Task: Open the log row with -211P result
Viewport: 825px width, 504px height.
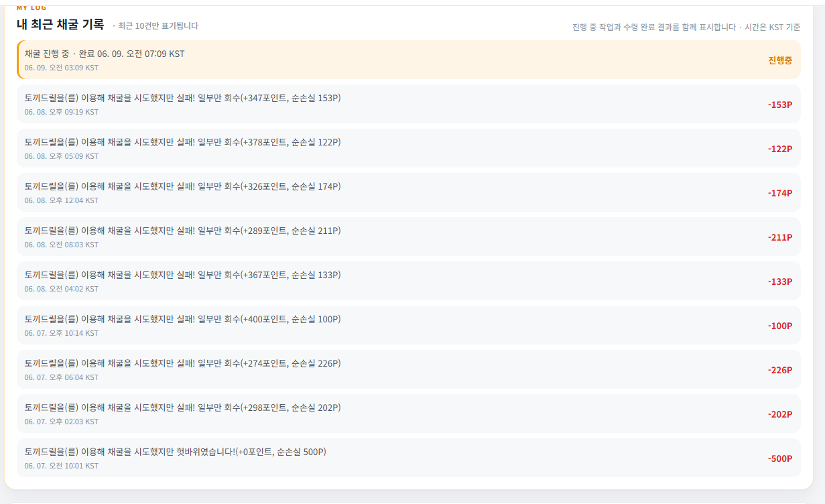Action: (409, 237)
